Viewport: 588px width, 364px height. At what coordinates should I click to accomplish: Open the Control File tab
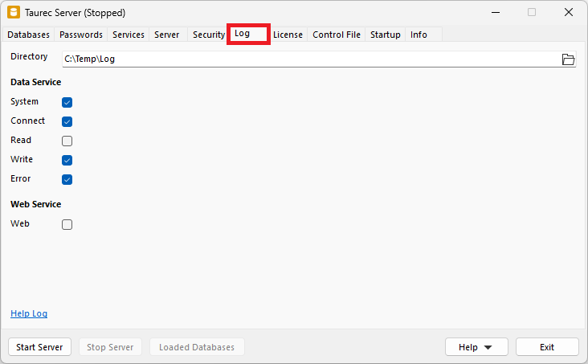tap(337, 35)
